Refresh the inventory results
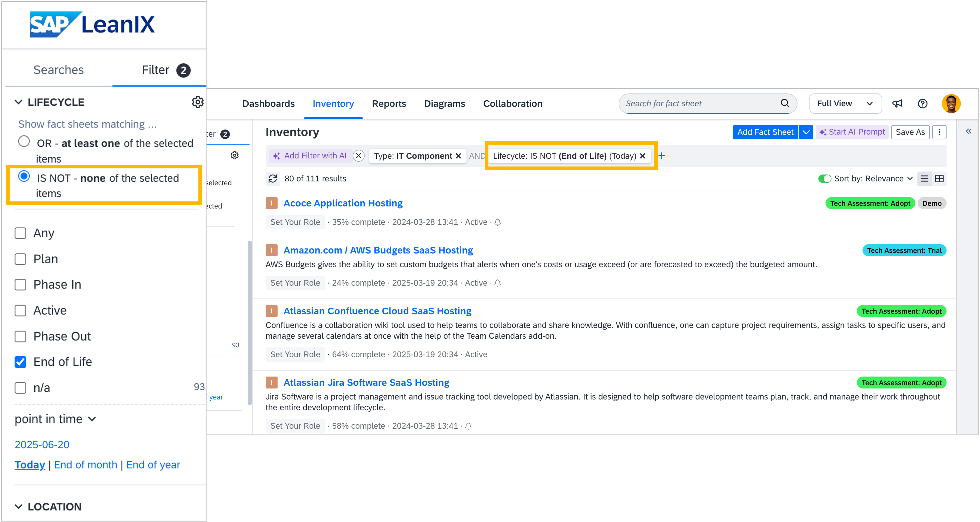The image size is (980, 522). pyautogui.click(x=273, y=178)
